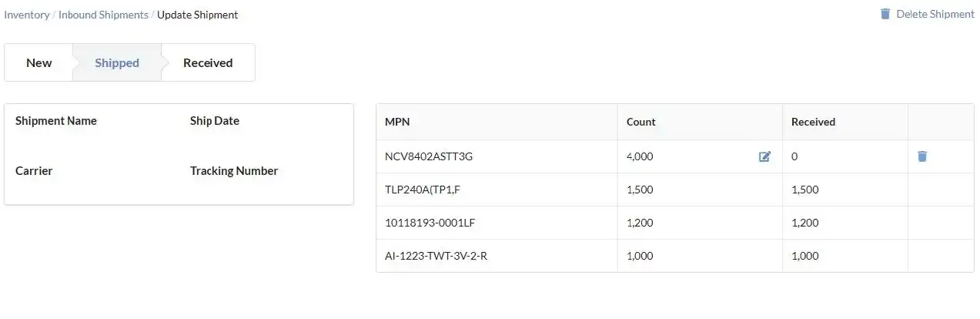
Task: Click the 4,000 count value cell
Action: pos(640,156)
